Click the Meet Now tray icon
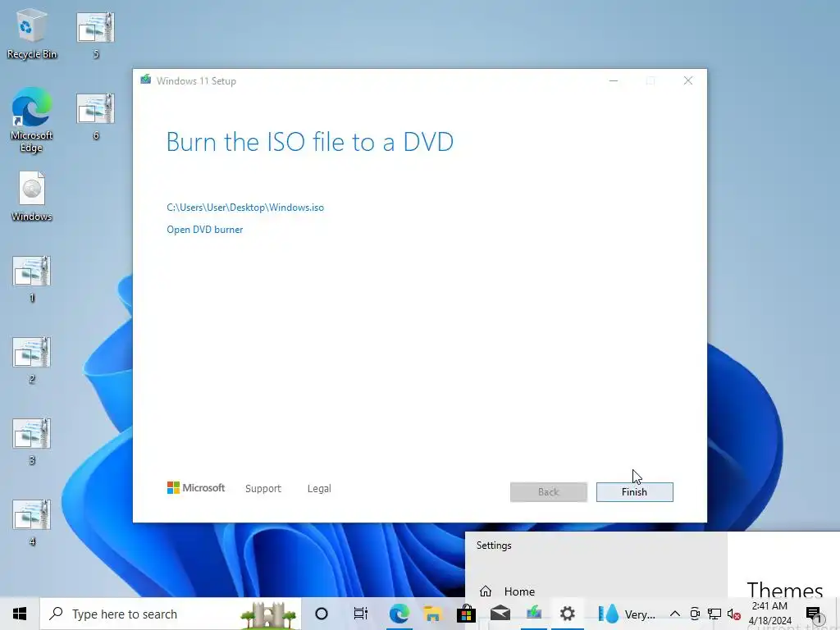Screen dimensions: 840x630 (695, 614)
